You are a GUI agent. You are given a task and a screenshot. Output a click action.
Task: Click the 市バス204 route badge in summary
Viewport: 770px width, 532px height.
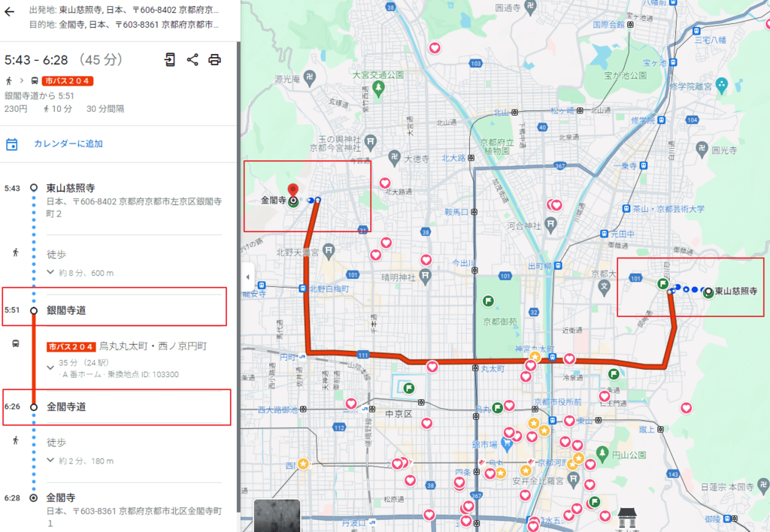pyautogui.click(x=67, y=81)
